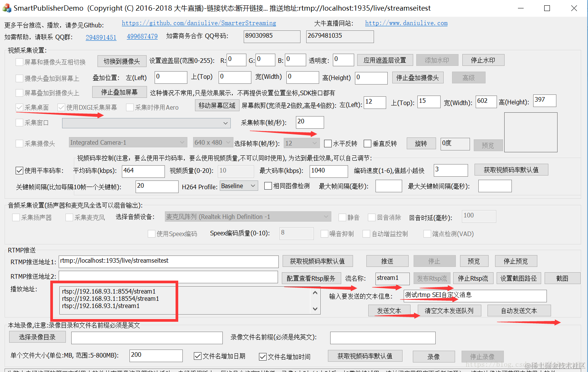Click the 推送 button
Screen dimensions: 588x372
click(387, 261)
